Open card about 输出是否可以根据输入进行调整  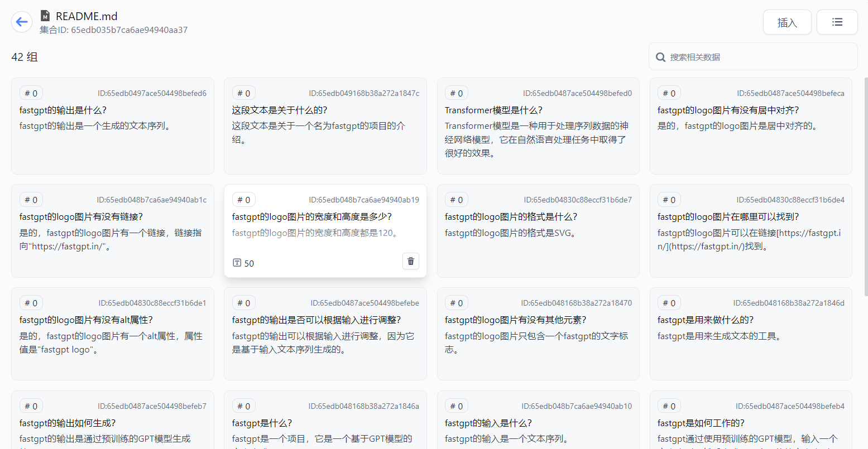point(325,334)
